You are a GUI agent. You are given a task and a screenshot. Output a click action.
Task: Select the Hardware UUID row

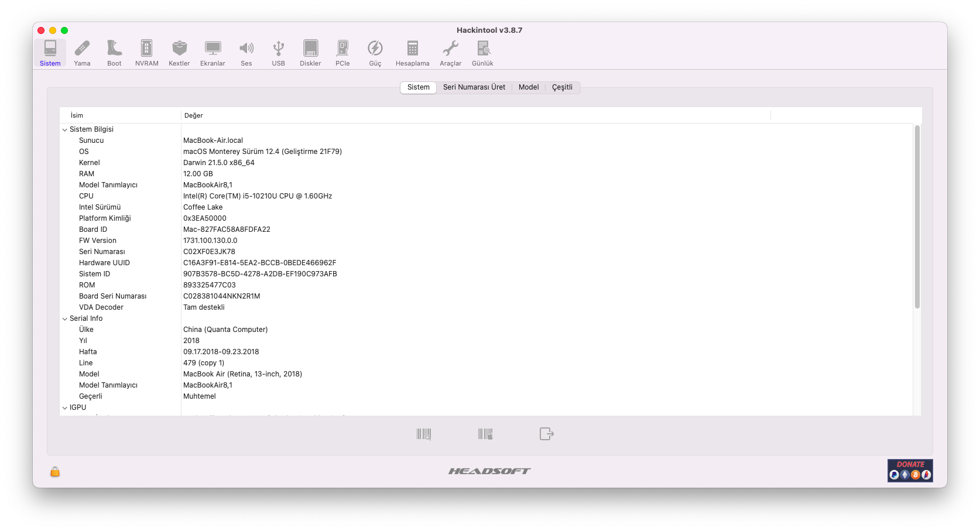pyautogui.click(x=486, y=263)
